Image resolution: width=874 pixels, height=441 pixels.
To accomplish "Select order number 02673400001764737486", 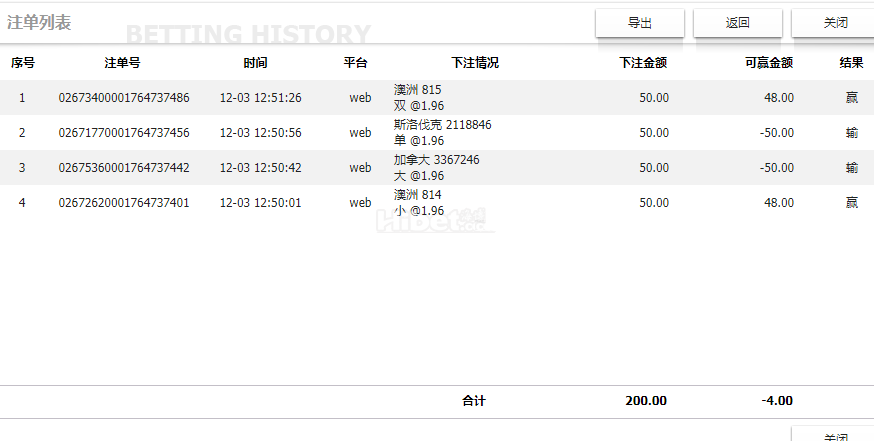I will tap(124, 98).
